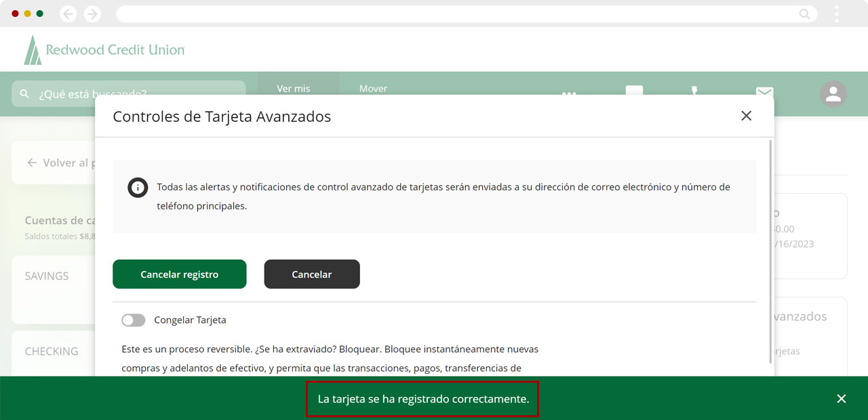Open the mail envelope icon
The image size is (868, 420).
(x=764, y=90)
